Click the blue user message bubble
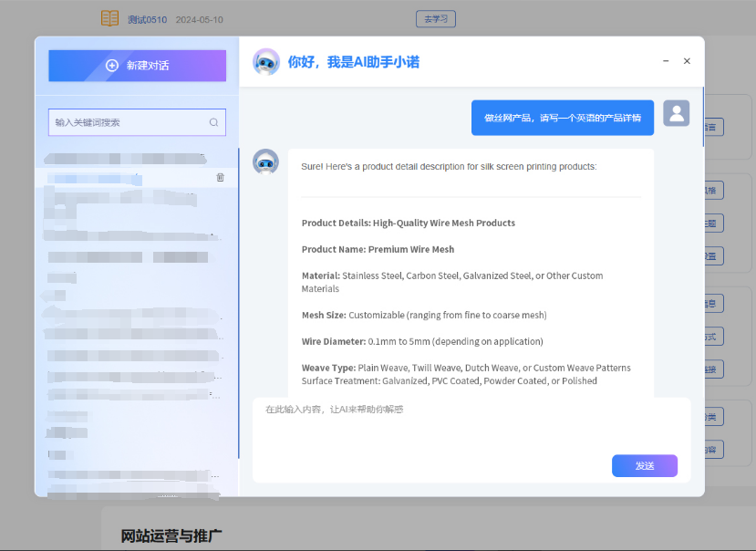 click(562, 118)
